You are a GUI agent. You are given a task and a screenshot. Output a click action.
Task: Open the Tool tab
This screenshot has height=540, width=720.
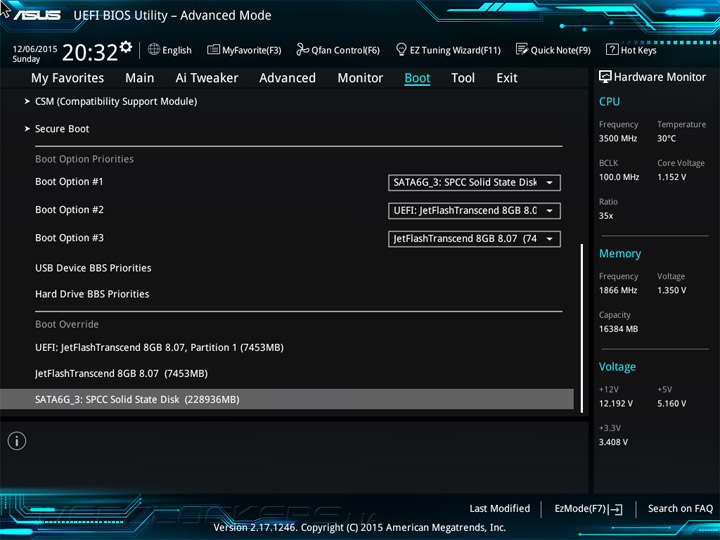[x=463, y=78]
